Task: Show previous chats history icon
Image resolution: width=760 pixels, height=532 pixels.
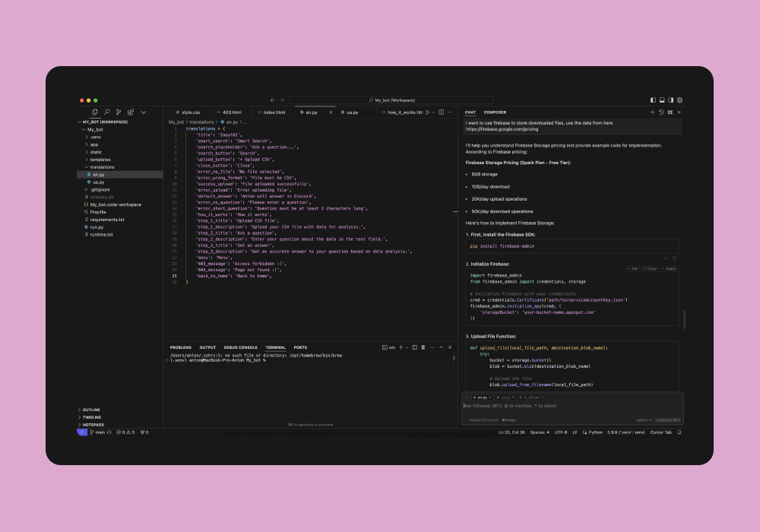Action: coord(661,112)
